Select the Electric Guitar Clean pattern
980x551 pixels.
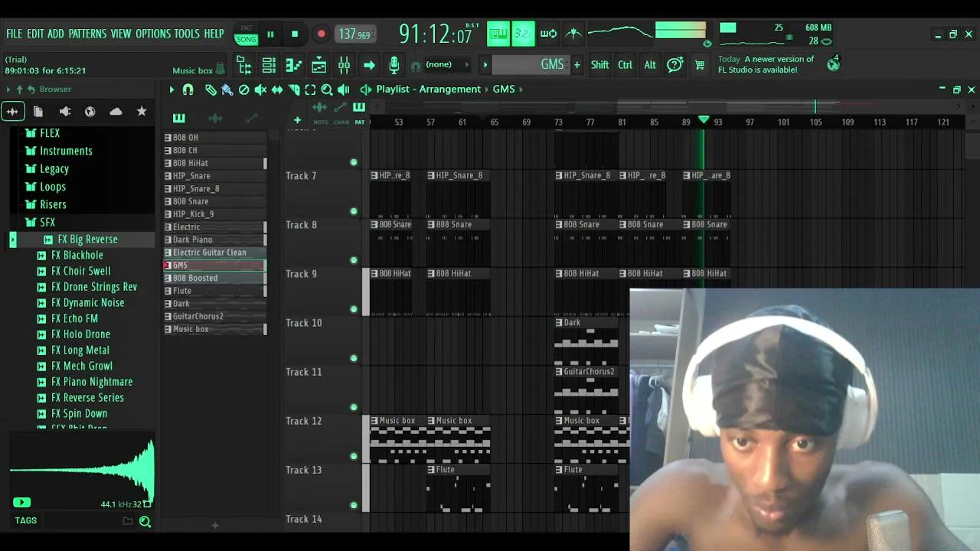click(215, 253)
